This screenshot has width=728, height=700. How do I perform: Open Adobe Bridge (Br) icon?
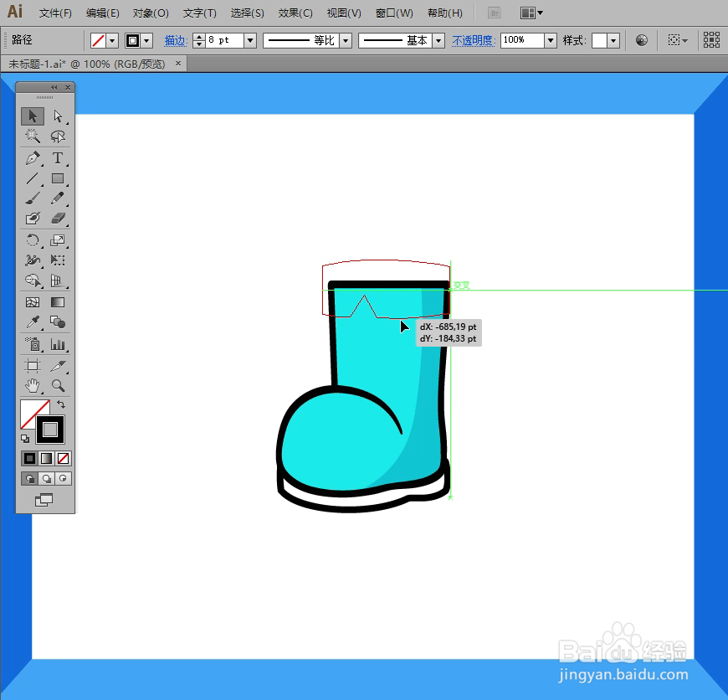point(495,13)
